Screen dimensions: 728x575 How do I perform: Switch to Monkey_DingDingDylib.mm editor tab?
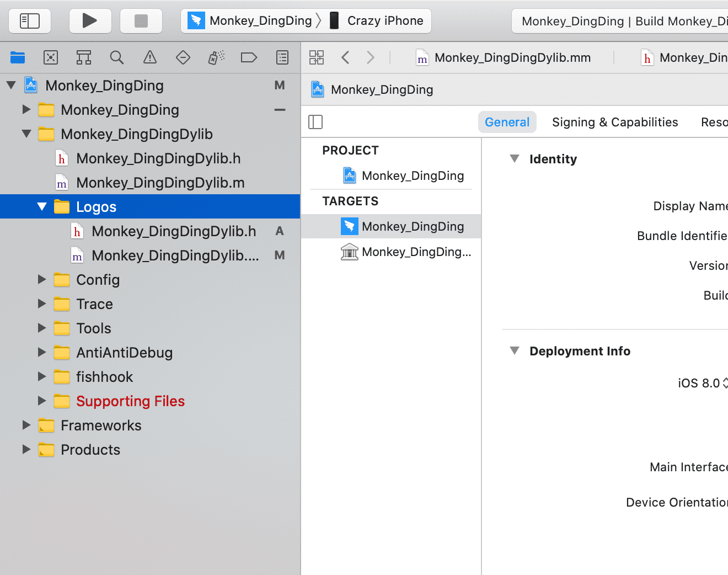coord(504,58)
